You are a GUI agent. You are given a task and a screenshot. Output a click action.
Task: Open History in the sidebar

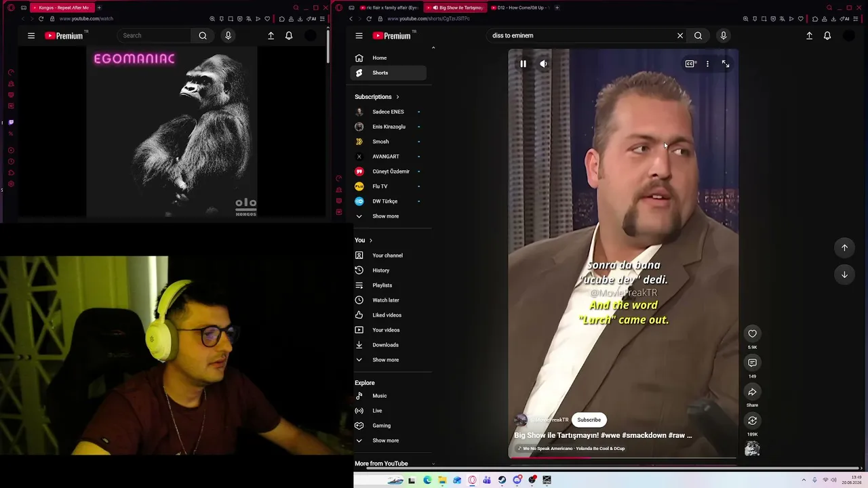point(389,270)
